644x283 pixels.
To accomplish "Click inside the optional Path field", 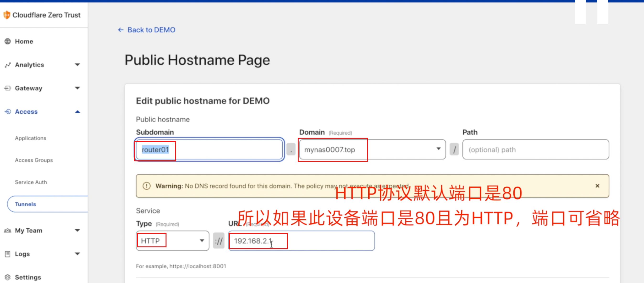I will (x=535, y=149).
